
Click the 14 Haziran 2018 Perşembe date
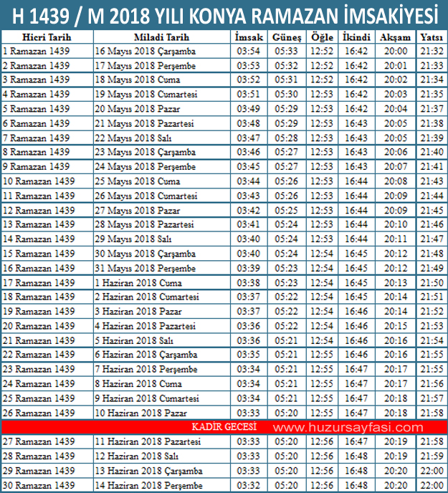[149, 485]
